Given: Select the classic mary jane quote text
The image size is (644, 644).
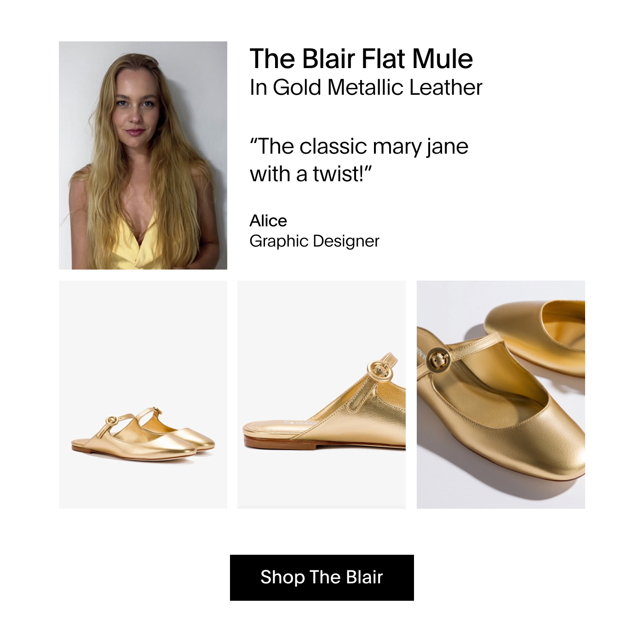Looking at the screenshot, I should 359,160.
